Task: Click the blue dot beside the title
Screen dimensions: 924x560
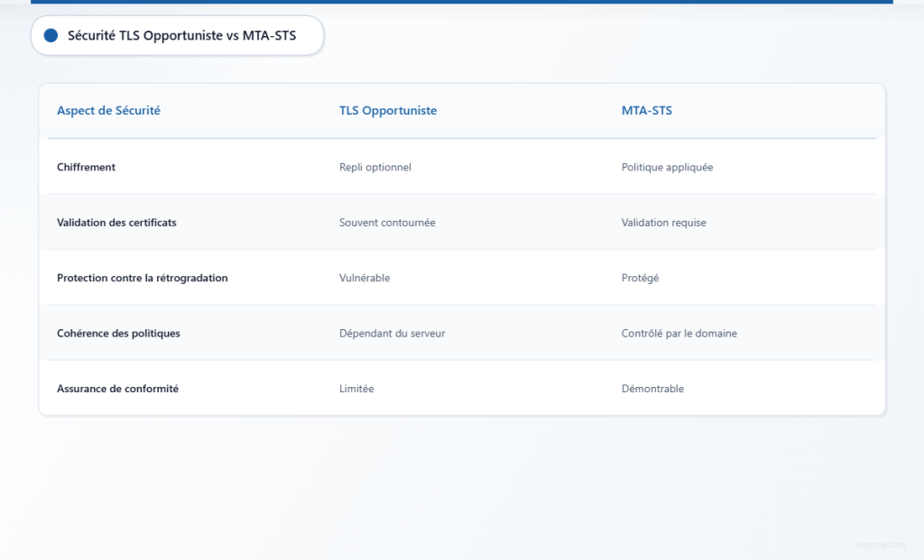Action: click(x=51, y=35)
